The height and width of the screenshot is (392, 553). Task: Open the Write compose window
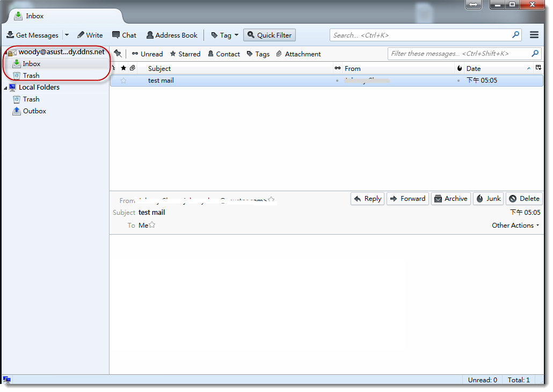coord(89,34)
